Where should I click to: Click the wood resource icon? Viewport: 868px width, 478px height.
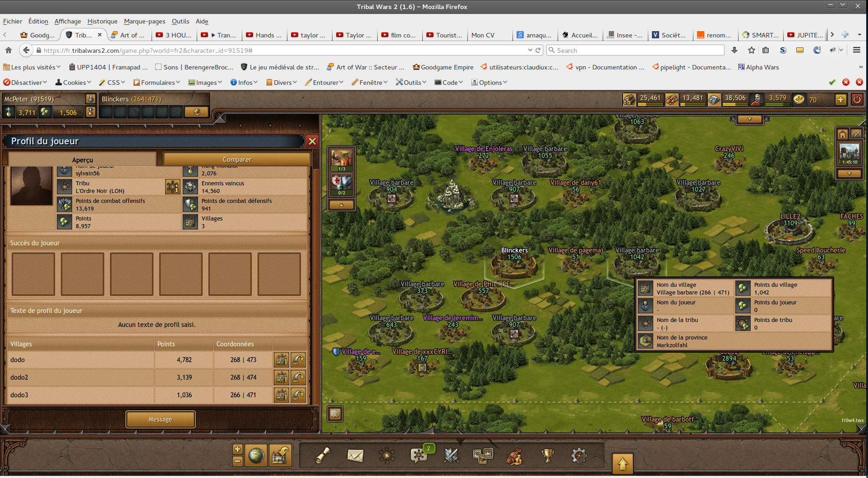[629, 99]
